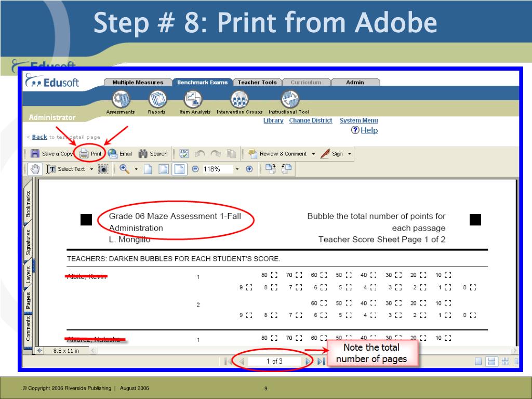
Task: Click the plus Zoom In button
Action: [249, 169]
